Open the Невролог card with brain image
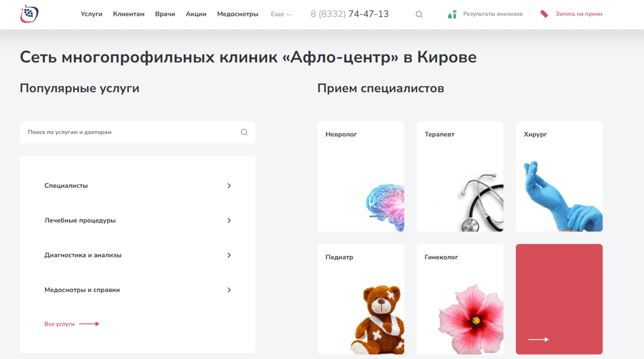 [x=361, y=176]
